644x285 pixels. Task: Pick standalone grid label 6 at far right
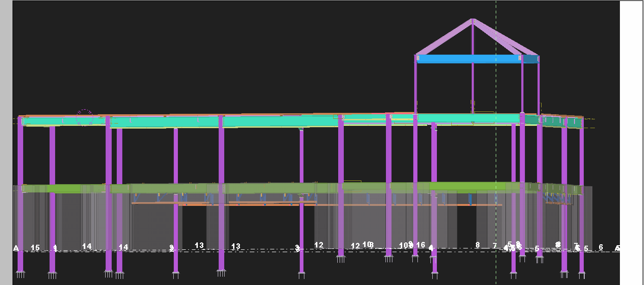601,247
